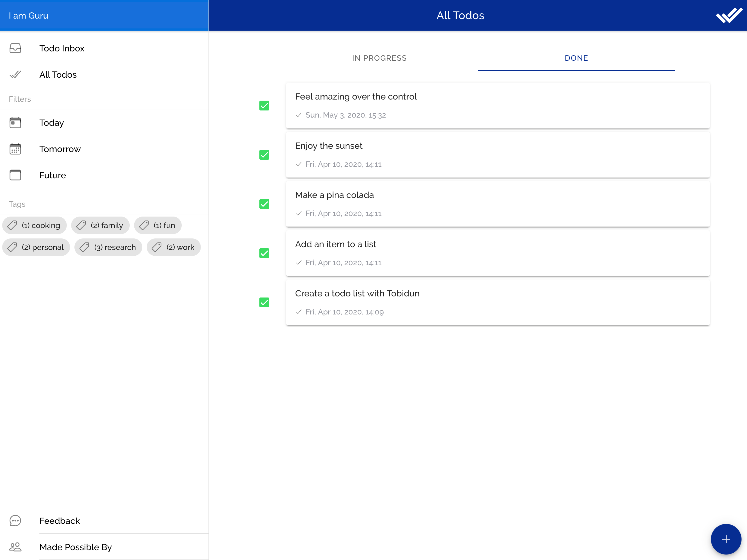Uncheck the 'Make a pina colada' checkbox
The height and width of the screenshot is (560, 747).
tap(264, 204)
